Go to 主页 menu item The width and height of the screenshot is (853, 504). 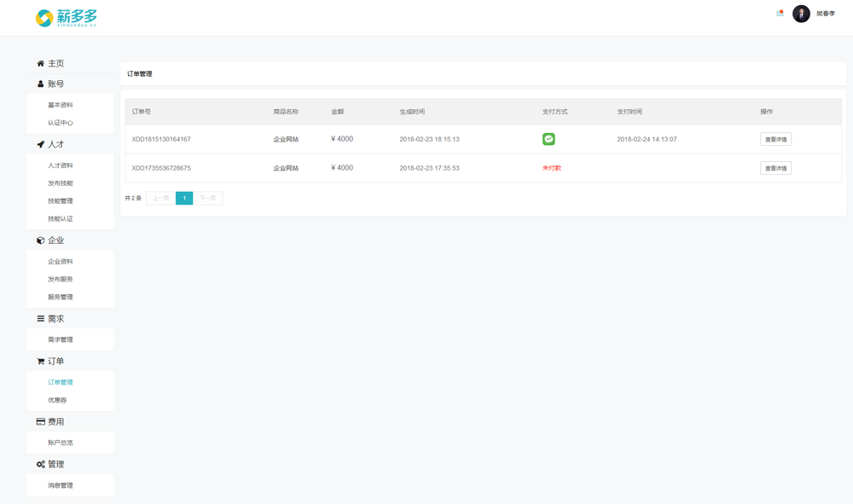pyautogui.click(x=56, y=64)
